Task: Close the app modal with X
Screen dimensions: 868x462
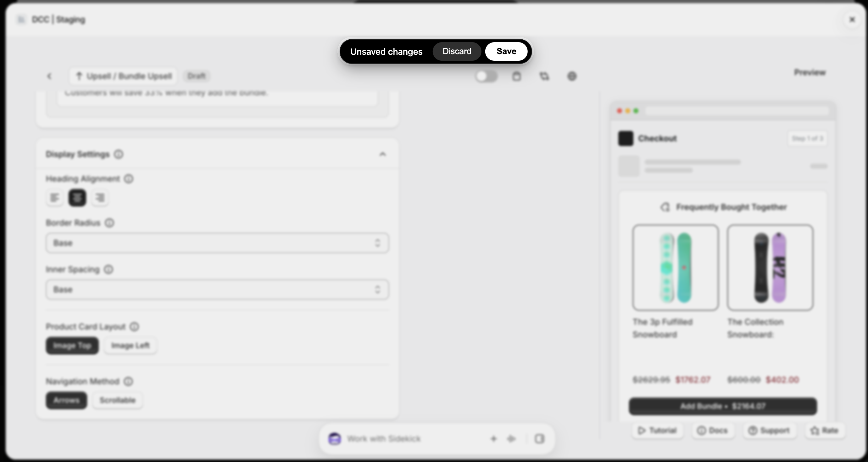Action: pyautogui.click(x=852, y=20)
